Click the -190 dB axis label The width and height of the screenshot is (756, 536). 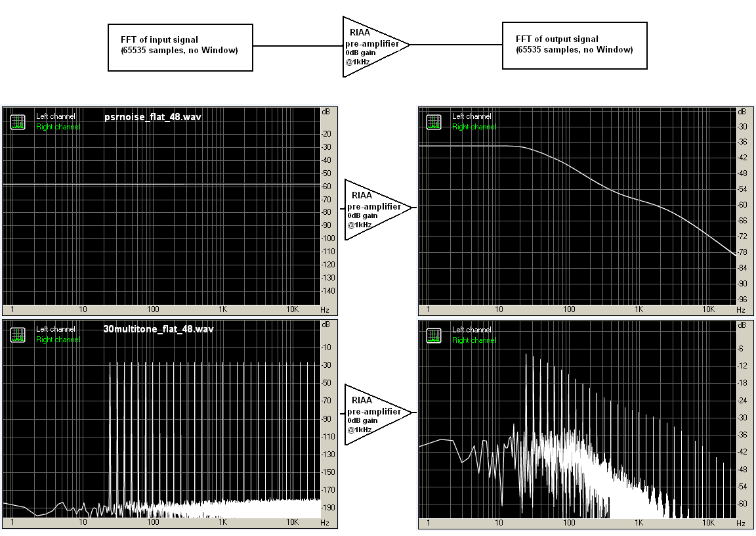pyautogui.click(x=328, y=508)
